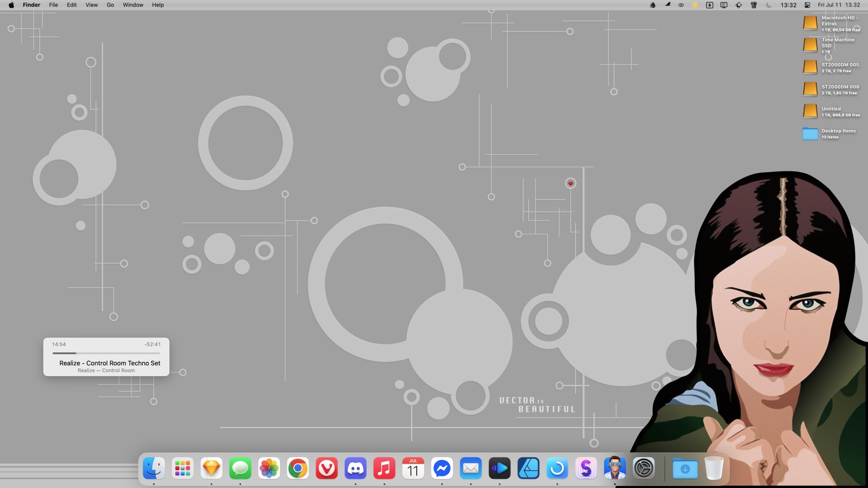Open the Go menu in the Finder menu bar
868x488 pixels.
click(x=110, y=5)
